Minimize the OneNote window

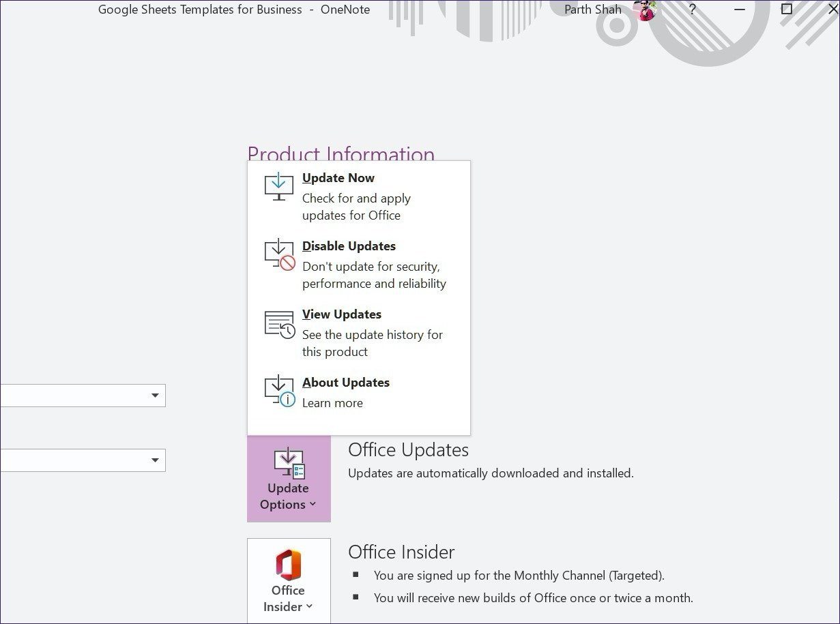tap(741, 10)
